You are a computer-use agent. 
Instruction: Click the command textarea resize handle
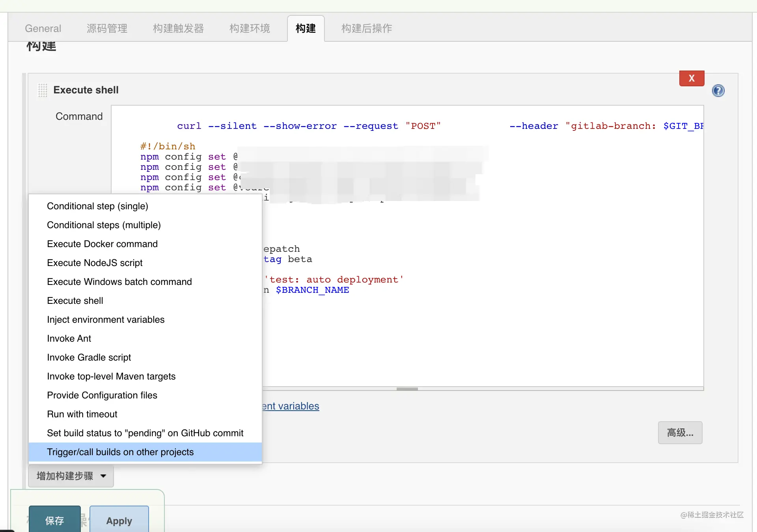(x=407, y=389)
